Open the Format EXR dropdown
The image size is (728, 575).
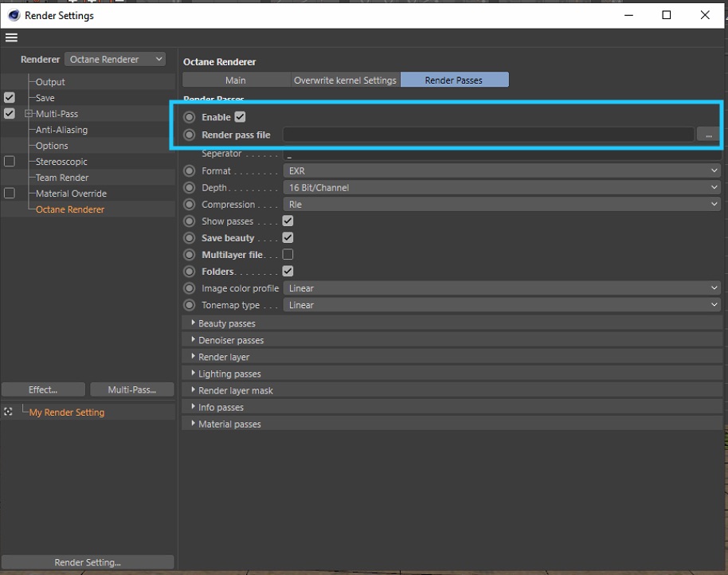click(502, 170)
